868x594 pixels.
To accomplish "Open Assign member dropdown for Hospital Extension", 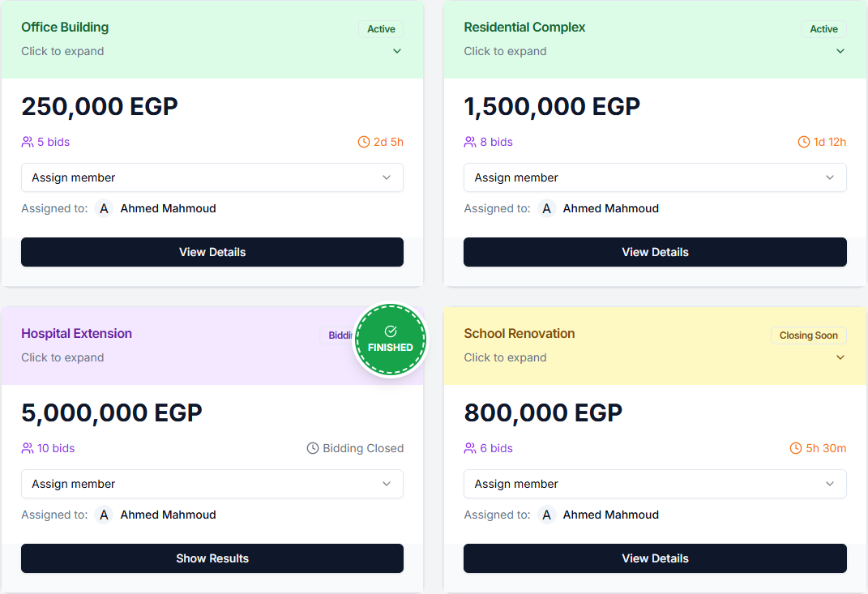I will pyautogui.click(x=212, y=484).
